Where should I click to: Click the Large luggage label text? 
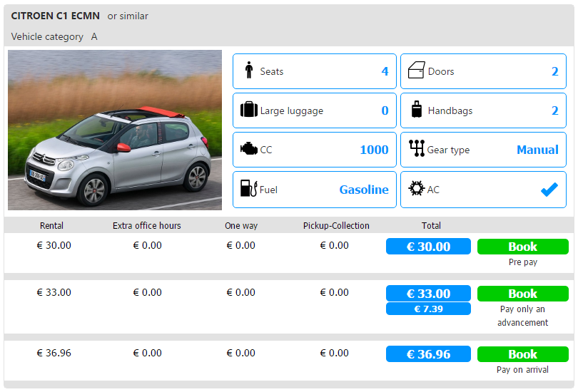(292, 110)
